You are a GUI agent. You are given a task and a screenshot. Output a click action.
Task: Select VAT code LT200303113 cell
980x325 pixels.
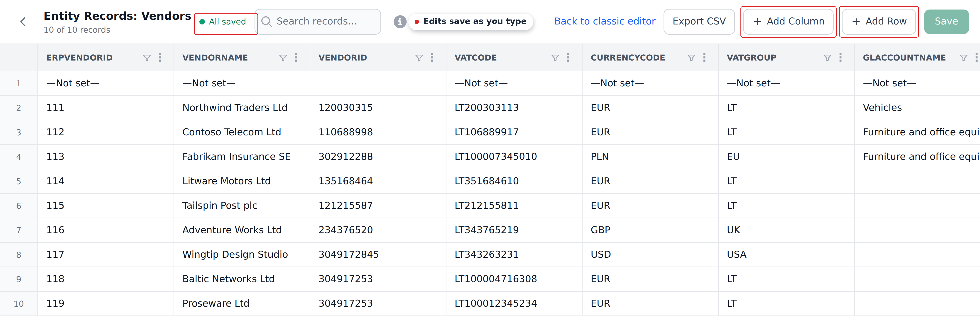pyautogui.click(x=514, y=108)
